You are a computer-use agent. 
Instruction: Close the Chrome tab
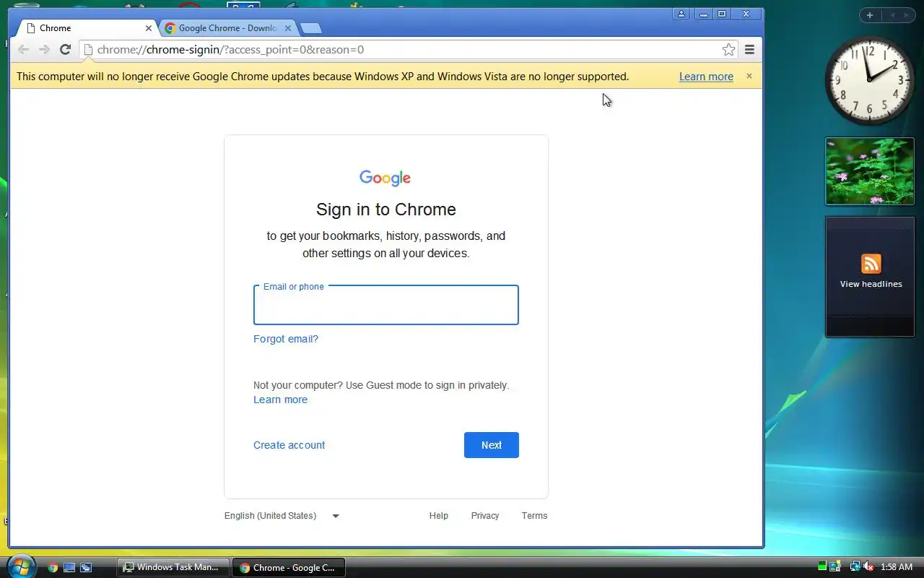click(149, 28)
